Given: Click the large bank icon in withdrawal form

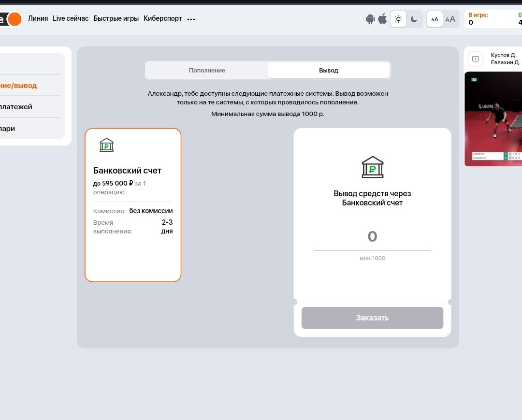Looking at the screenshot, I should tap(372, 167).
